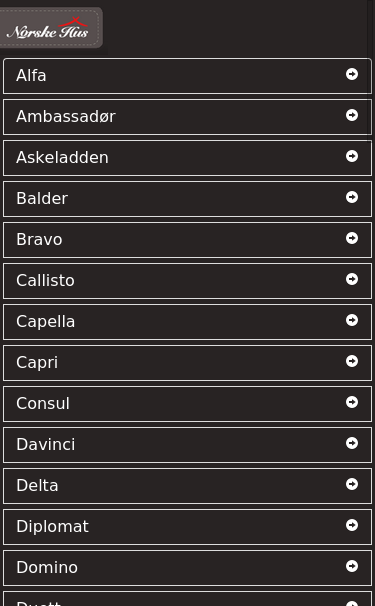The height and width of the screenshot is (606, 375).
Task: Click the Norske Hus logo
Action: (48, 28)
